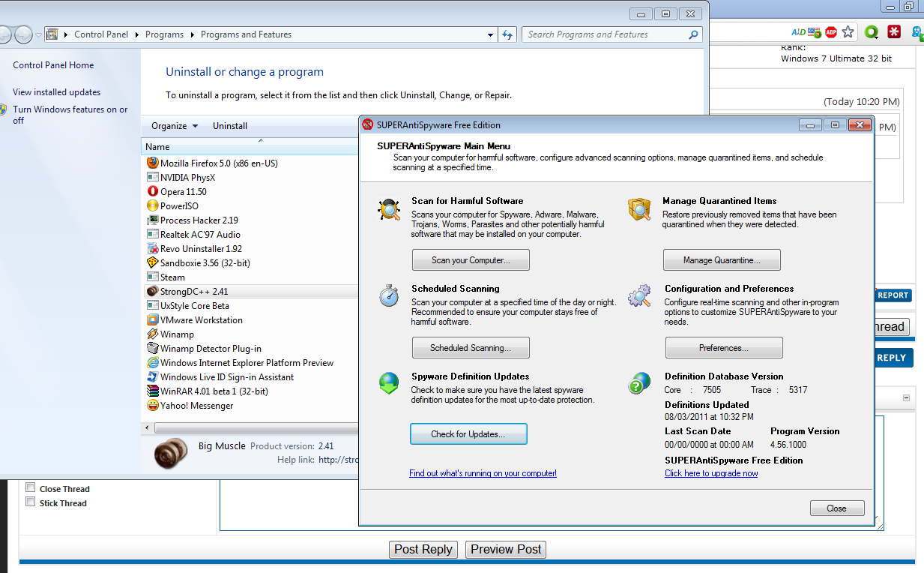The height and width of the screenshot is (573, 924).
Task: Open the Preferences button
Action: (x=724, y=348)
